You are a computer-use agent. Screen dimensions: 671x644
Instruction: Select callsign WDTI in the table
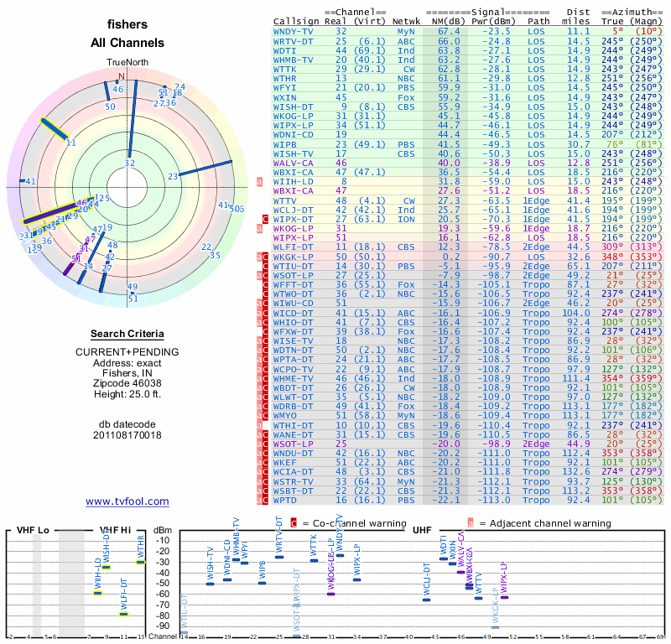point(284,51)
